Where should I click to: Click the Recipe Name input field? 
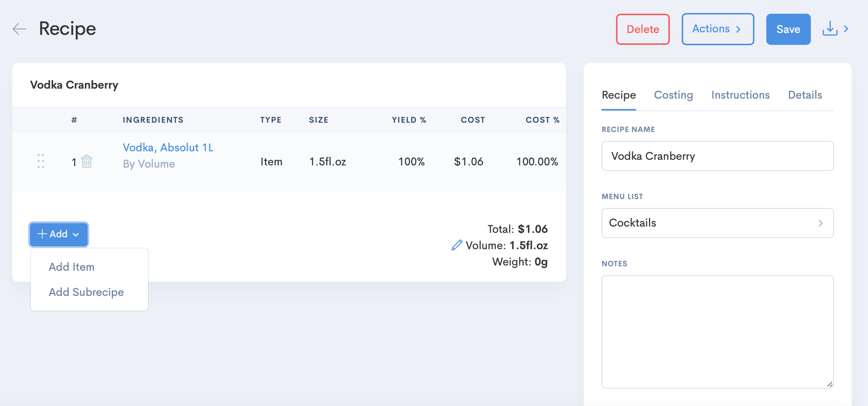click(717, 156)
